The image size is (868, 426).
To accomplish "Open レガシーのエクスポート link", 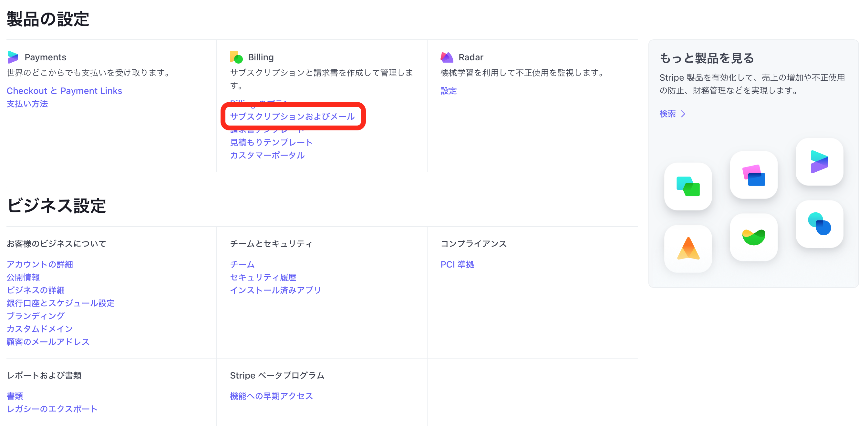I will (x=52, y=409).
